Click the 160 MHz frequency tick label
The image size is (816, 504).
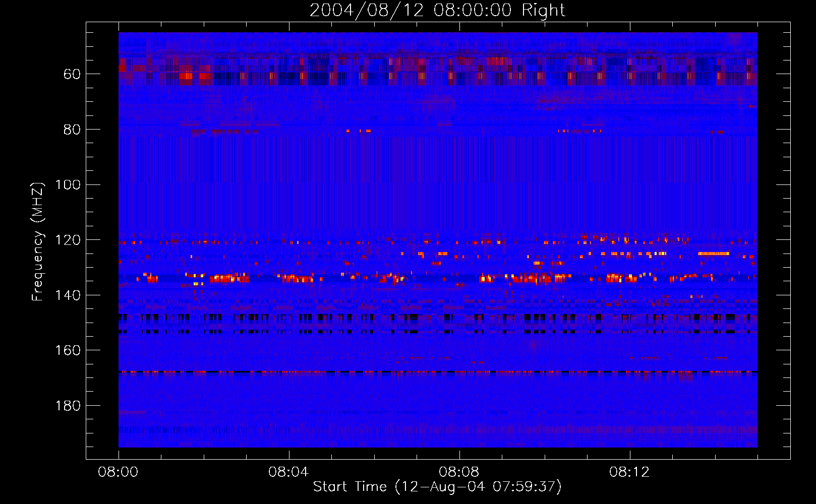click(x=68, y=350)
